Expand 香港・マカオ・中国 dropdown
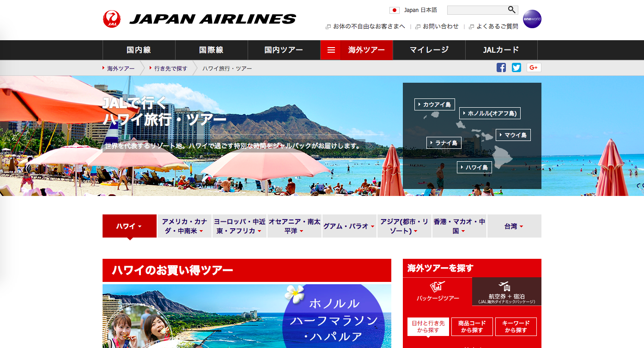644x348 pixels. (459, 226)
